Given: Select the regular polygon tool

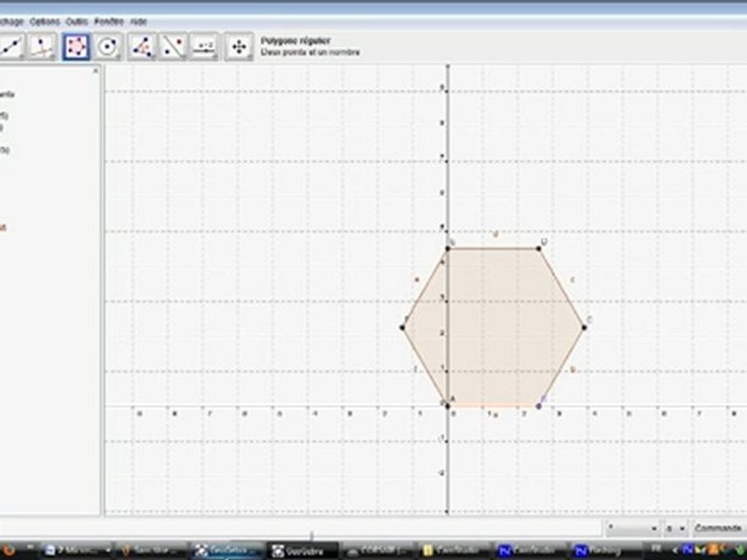Looking at the screenshot, I should [76, 47].
